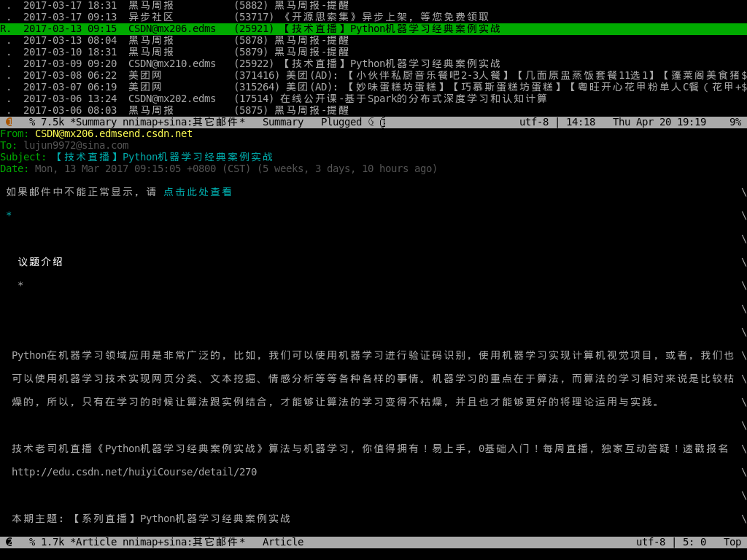Image resolution: width=747 pixels, height=560 pixels.
Task: Toggle the Plugged status in the mode line
Action: coord(341,122)
